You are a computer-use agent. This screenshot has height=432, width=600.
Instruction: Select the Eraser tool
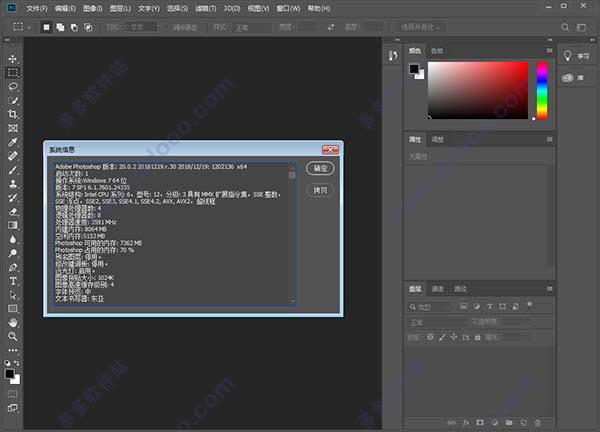[x=13, y=211]
